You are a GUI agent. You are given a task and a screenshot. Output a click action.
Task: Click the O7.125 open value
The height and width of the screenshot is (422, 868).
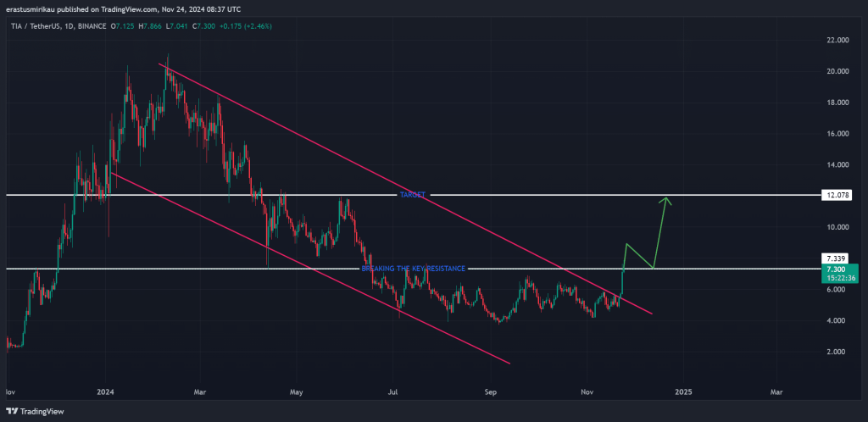point(122,26)
